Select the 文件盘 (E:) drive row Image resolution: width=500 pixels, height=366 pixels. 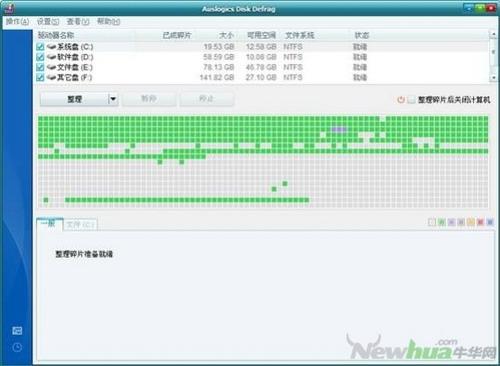coord(262,67)
